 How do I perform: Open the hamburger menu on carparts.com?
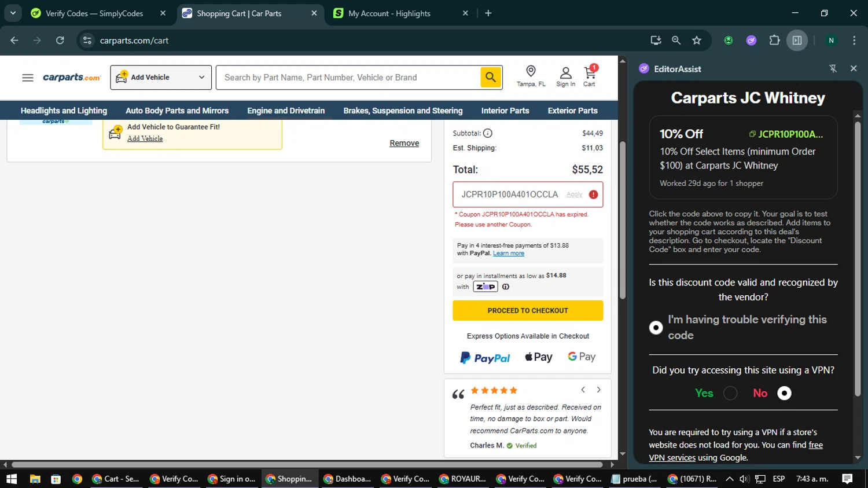point(28,78)
